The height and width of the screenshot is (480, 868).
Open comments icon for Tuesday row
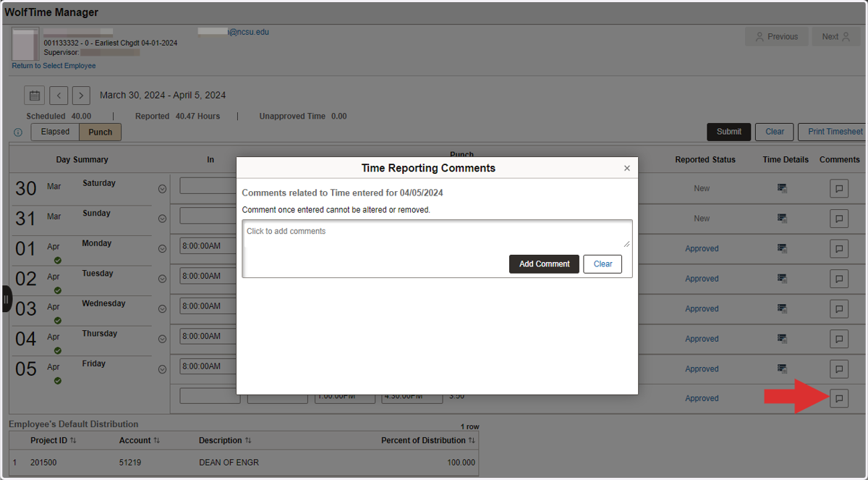pos(839,279)
